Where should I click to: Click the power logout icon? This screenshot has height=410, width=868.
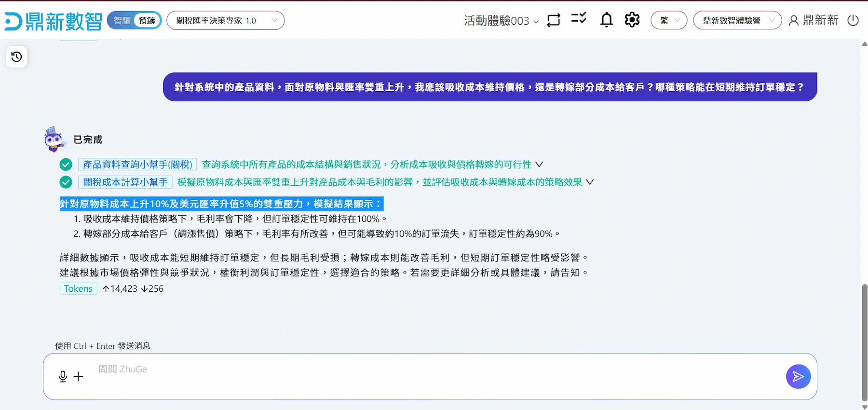853,20
